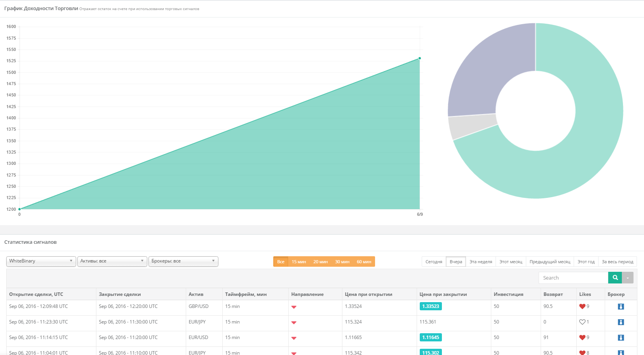
Task: Click heart icon on EUR/USD signal row
Action: click(582, 338)
